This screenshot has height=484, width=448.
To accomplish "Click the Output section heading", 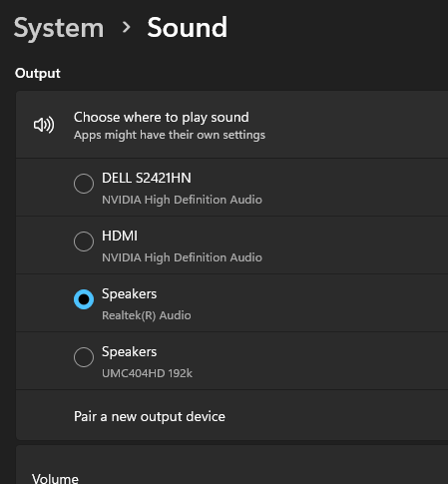I will pos(38,74).
